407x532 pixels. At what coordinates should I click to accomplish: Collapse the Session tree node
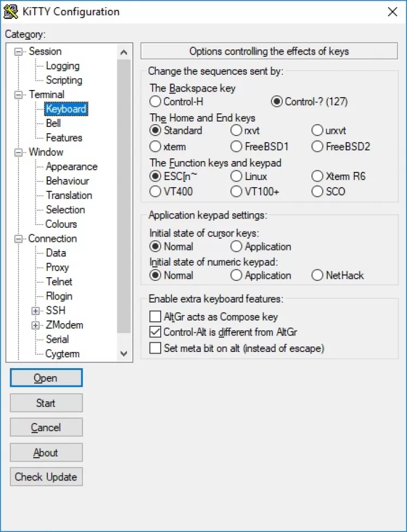pos(20,52)
